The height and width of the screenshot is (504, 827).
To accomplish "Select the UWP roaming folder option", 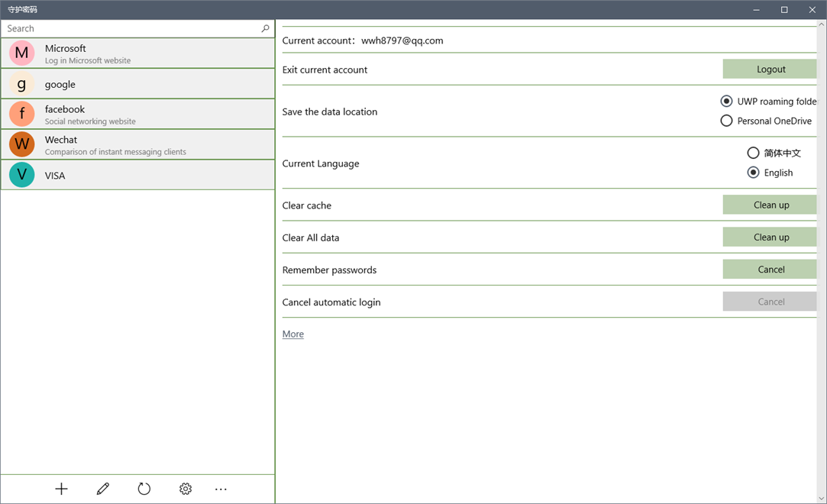I will (726, 101).
